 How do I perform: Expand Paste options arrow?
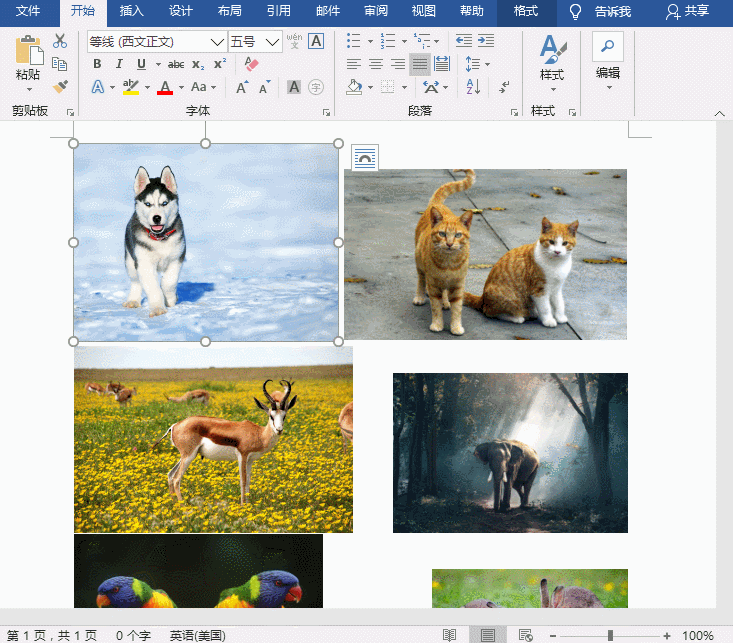tap(29, 89)
